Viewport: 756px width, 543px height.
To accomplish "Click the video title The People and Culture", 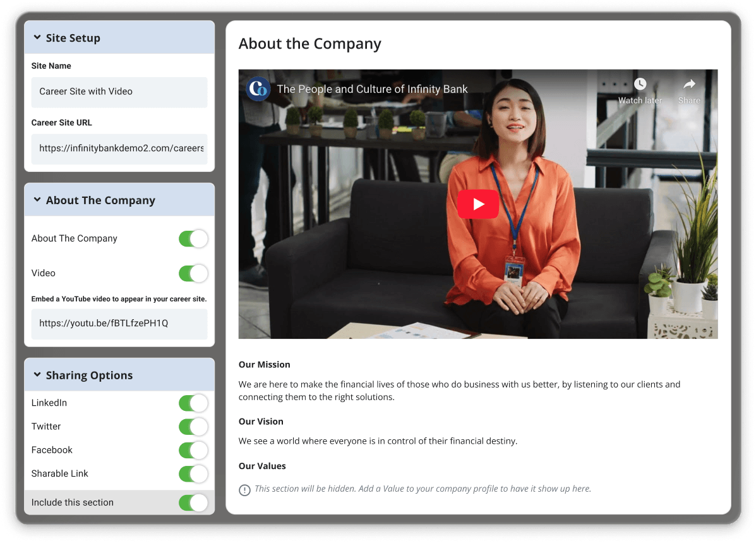I will click(x=372, y=89).
